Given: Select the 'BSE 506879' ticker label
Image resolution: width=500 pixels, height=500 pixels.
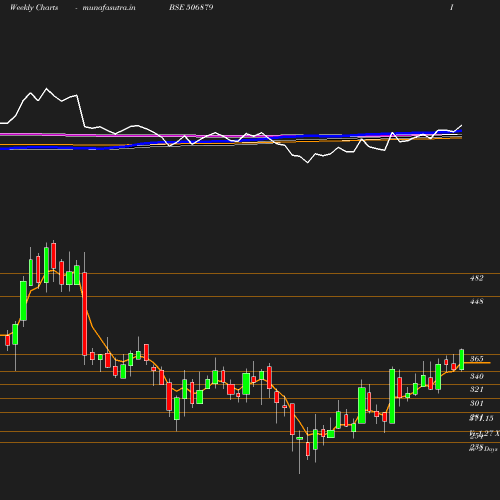Looking at the screenshot, I should click(x=191, y=7).
